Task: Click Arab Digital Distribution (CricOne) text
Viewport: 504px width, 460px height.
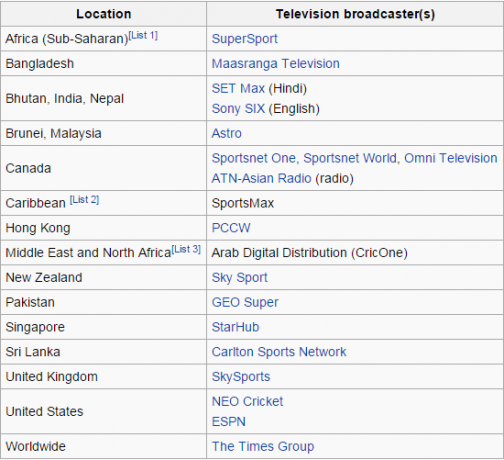Action: coord(309,253)
